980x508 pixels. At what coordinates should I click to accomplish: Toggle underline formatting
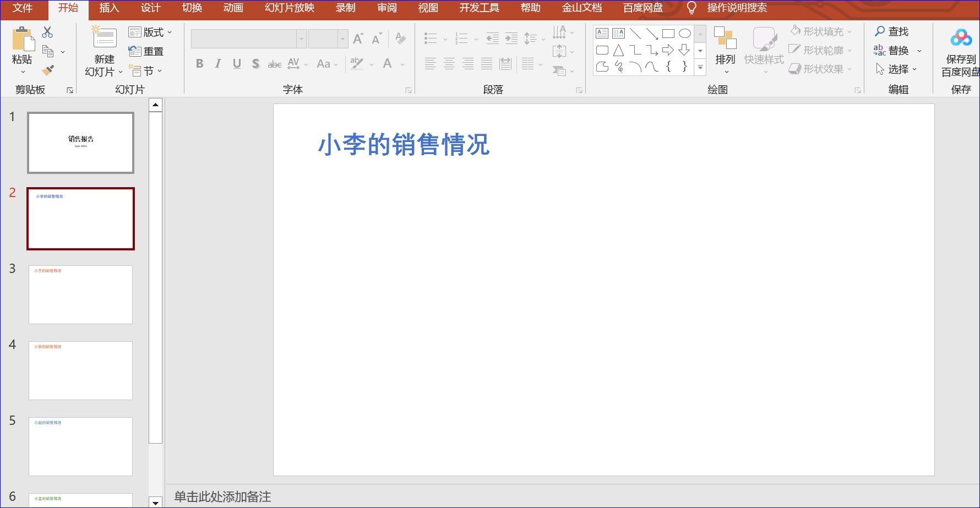click(237, 64)
